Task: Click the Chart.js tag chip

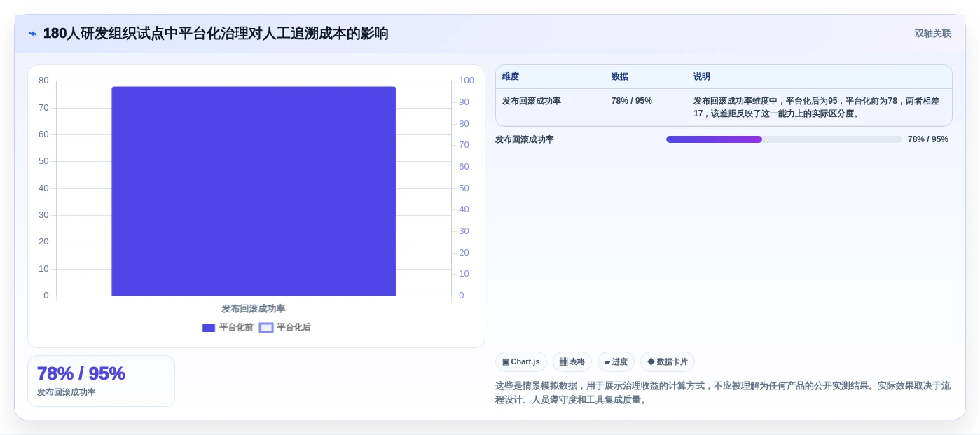Action: (x=521, y=361)
